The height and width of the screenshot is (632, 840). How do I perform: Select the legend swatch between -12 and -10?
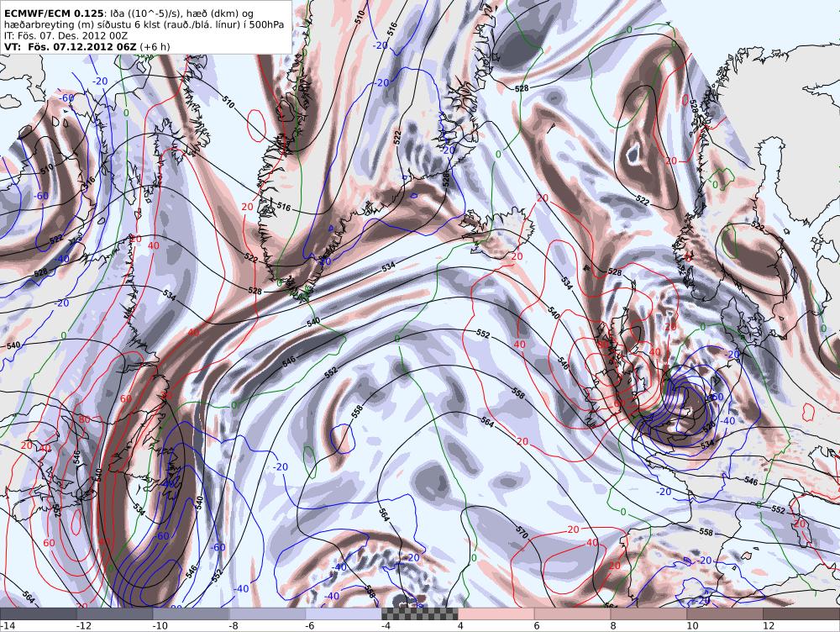[114, 614]
